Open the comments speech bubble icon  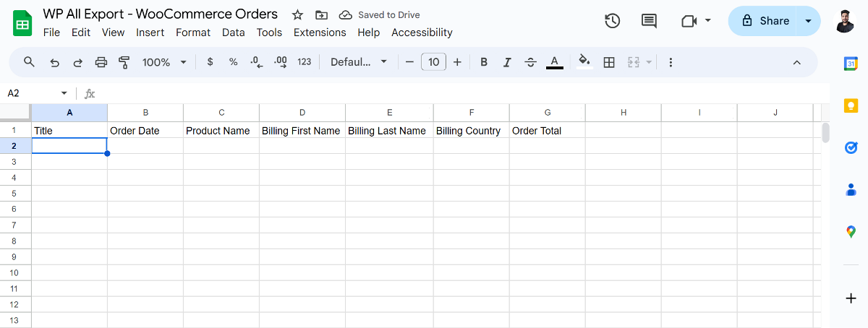coord(649,21)
